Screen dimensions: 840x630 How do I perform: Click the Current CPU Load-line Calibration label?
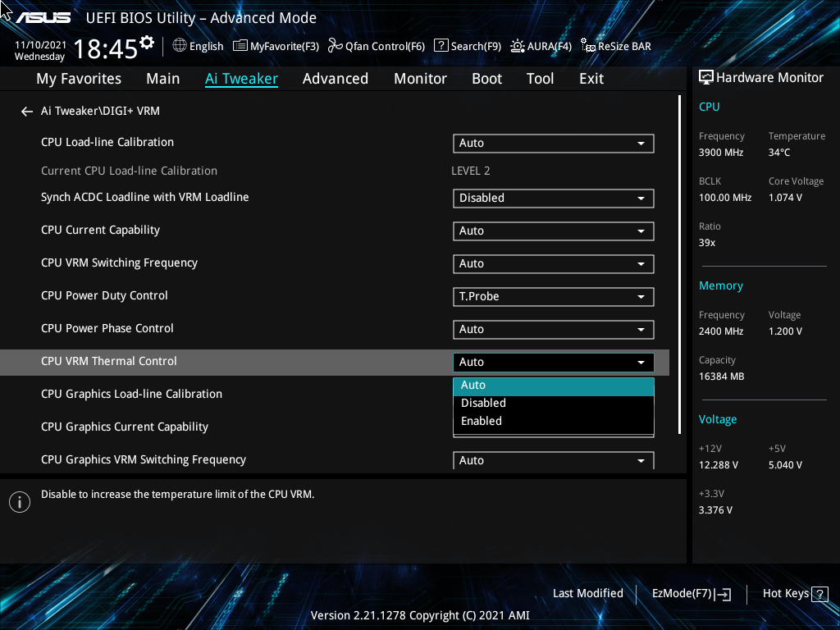129,171
